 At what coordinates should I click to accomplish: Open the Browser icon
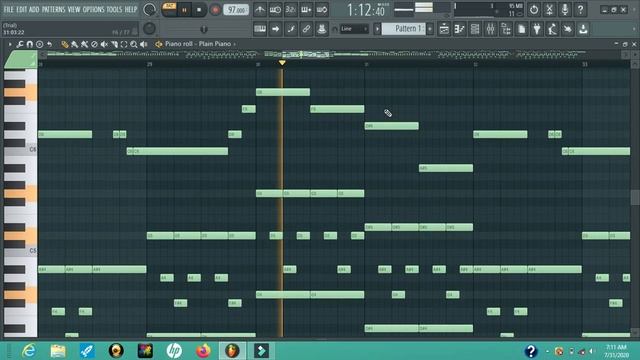506,29
